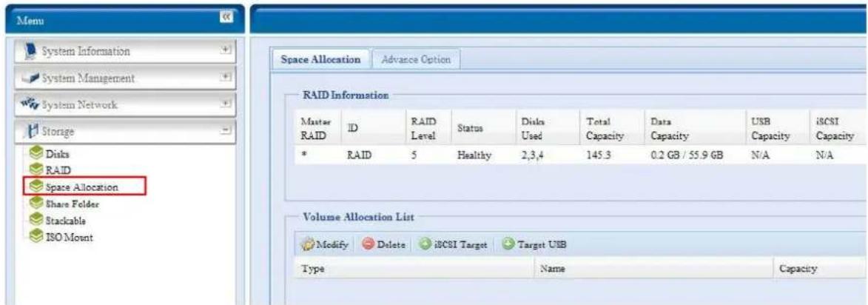Click the Stackable item icon
Screen dimensions: 868x305
(36, 221)
